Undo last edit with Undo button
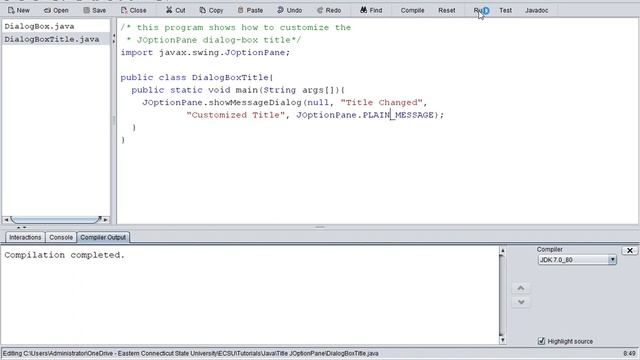The height and width of the screenshot is (360, 640). pos(289,10)
